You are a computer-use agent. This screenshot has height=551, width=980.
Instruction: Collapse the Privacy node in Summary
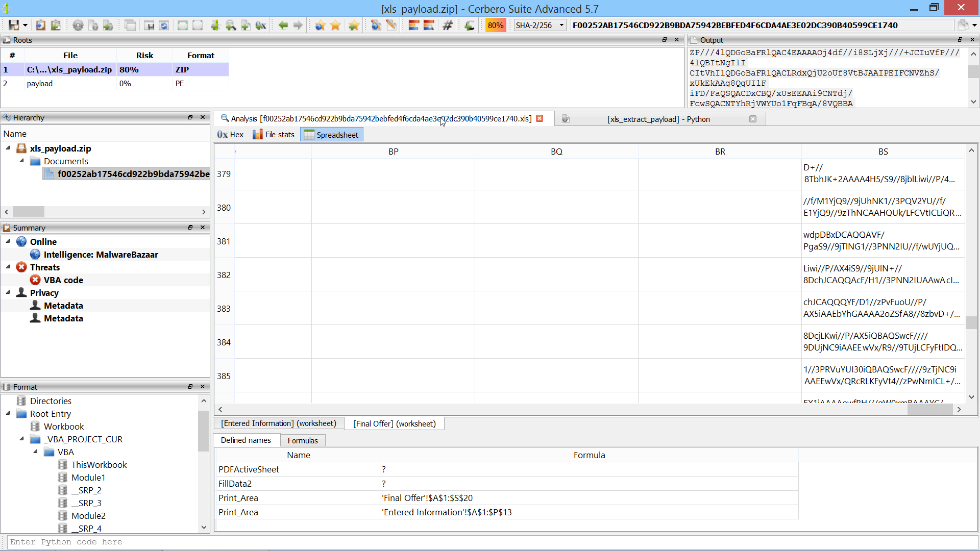tap(8, 293)
